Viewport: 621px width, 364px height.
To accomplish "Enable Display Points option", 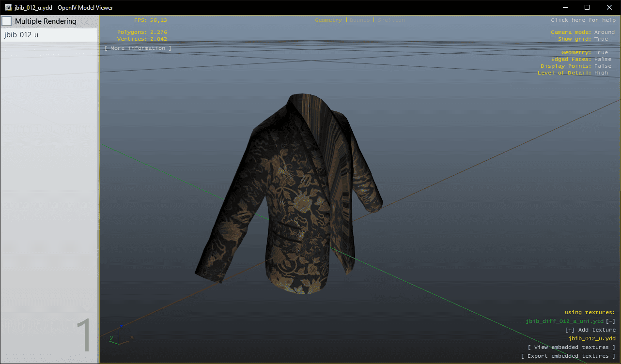I will pyautogui.click(x=603, y=66).
